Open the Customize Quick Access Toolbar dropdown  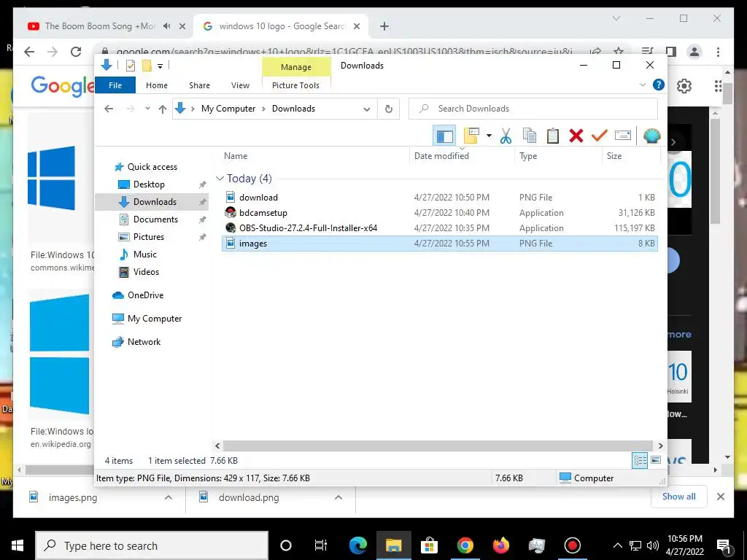[x=160, y=66]
